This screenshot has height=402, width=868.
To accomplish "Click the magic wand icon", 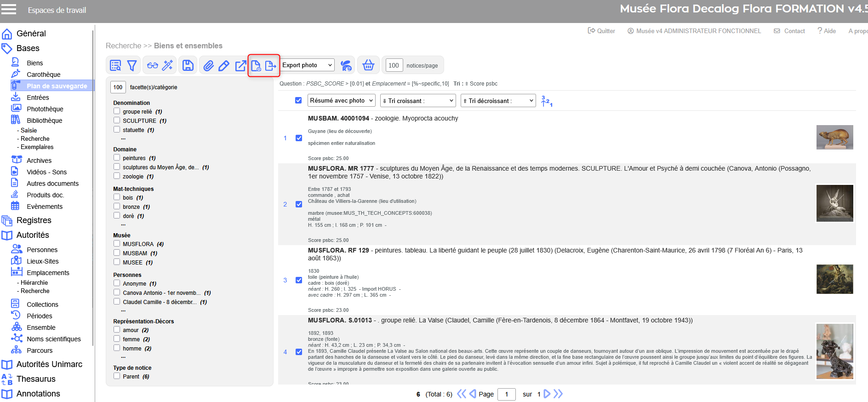I will (167, 65).
